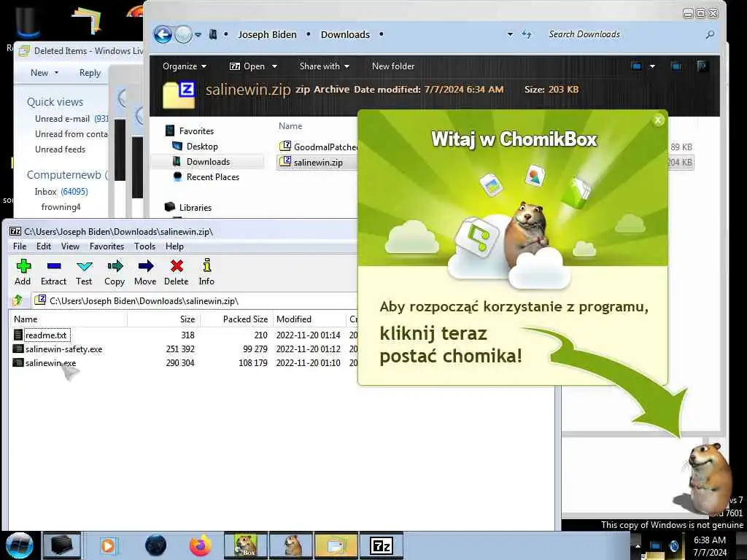
Task: Open the Tools menu in 7-Zip
Action: pos(144,246)
